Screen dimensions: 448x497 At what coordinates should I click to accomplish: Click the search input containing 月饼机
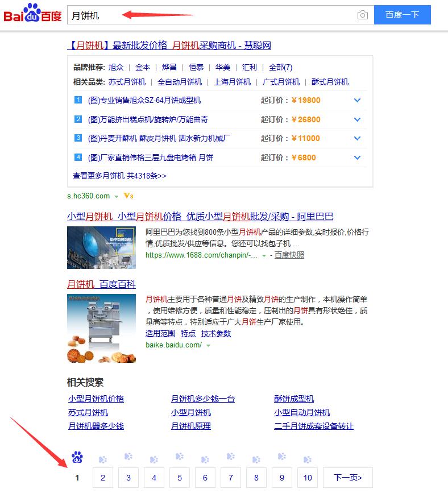[210, 15]
